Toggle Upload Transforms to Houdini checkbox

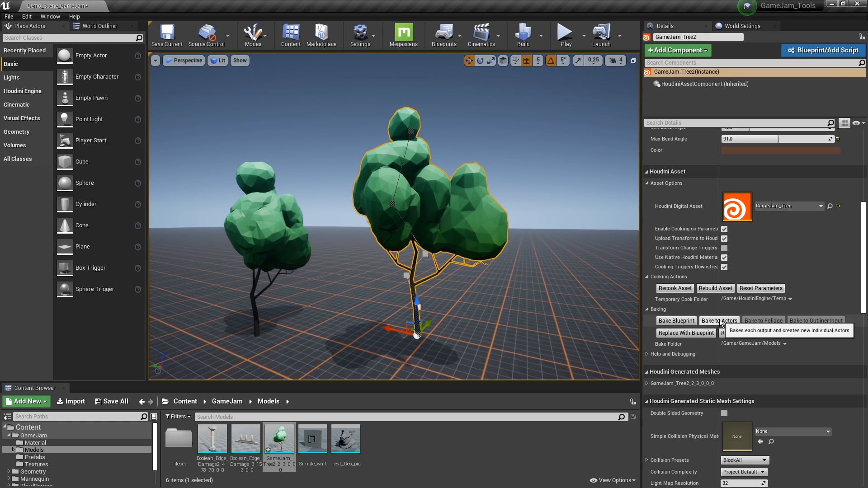(x=724, y=239)
